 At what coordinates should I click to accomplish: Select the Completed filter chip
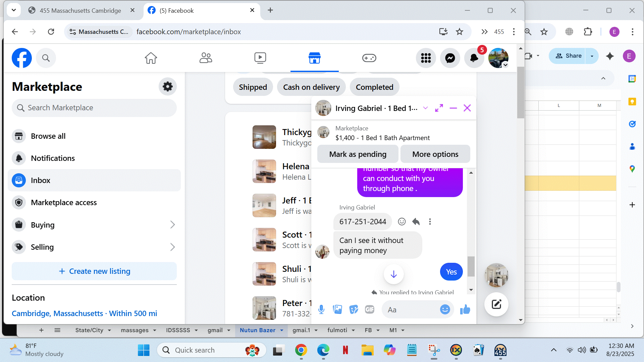(374, 87)
